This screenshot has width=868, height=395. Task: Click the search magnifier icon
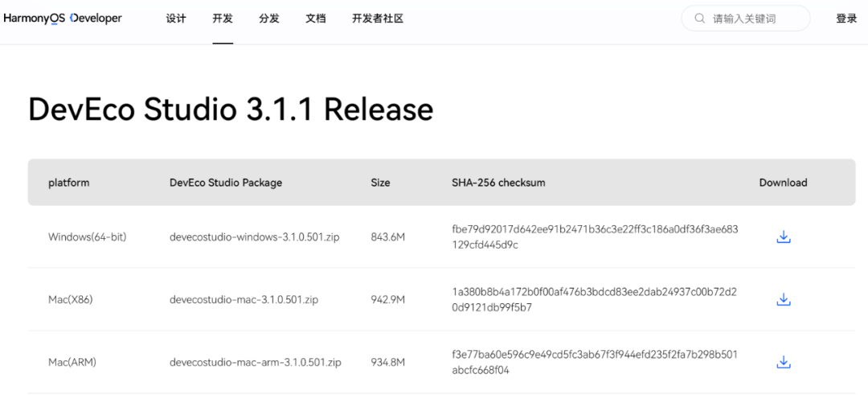[700, 19]
